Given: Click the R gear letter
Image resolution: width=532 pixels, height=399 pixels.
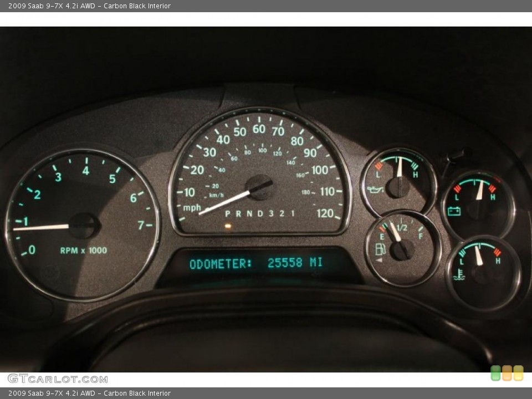Looking at the screenshot, I should point(238,214).
